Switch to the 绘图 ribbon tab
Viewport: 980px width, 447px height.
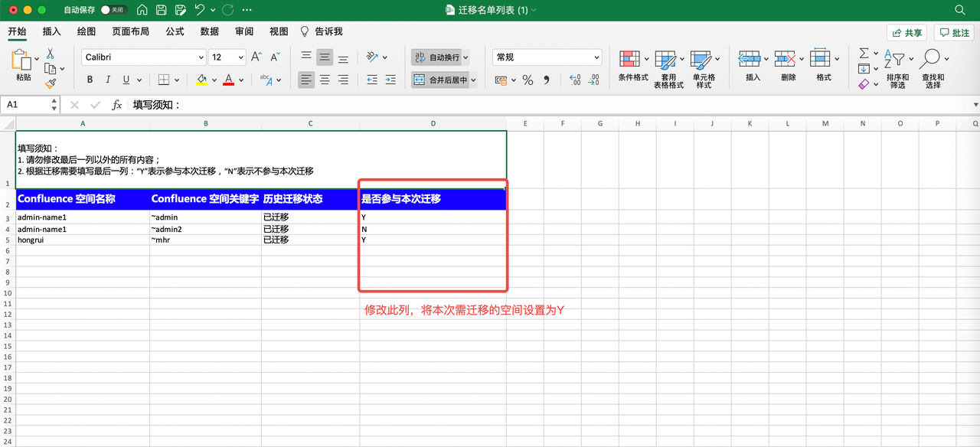tap(87, 31)
